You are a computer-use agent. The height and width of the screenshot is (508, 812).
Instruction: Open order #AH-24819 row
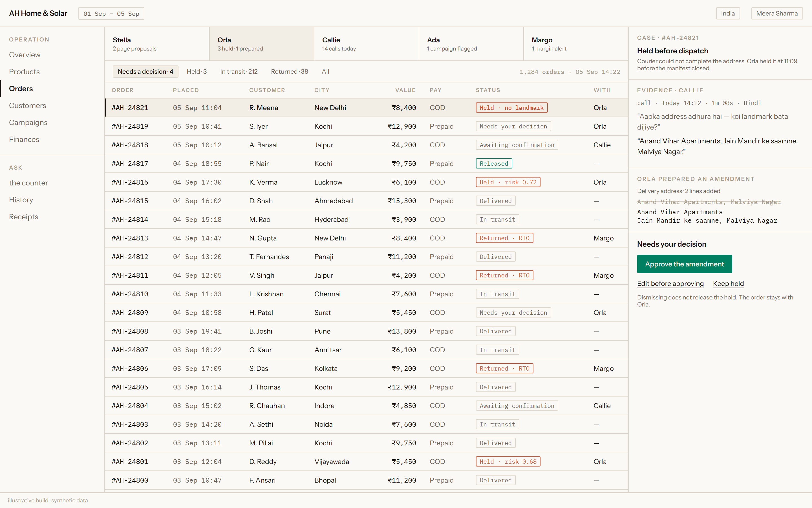click(x=367, y=126)
